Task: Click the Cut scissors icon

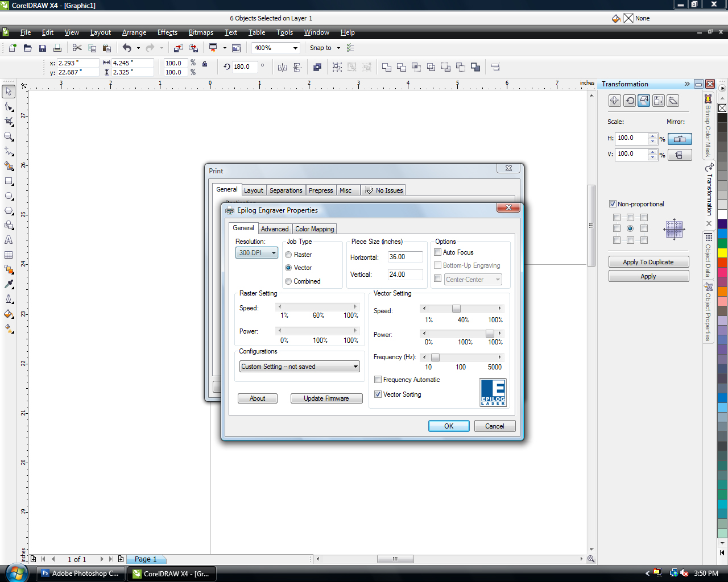Action: 77,48
